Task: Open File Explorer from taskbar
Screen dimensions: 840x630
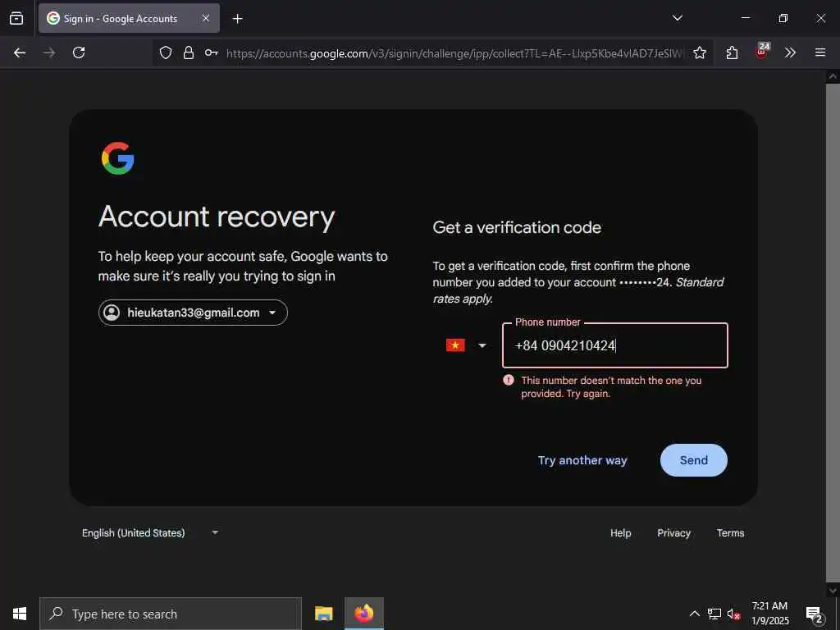Action: (x=323, y=614)
